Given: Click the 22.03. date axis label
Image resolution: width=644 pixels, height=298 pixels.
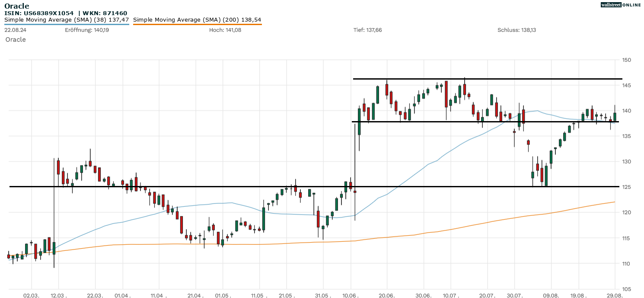Looking at the screenshot, I should point(95,295).
